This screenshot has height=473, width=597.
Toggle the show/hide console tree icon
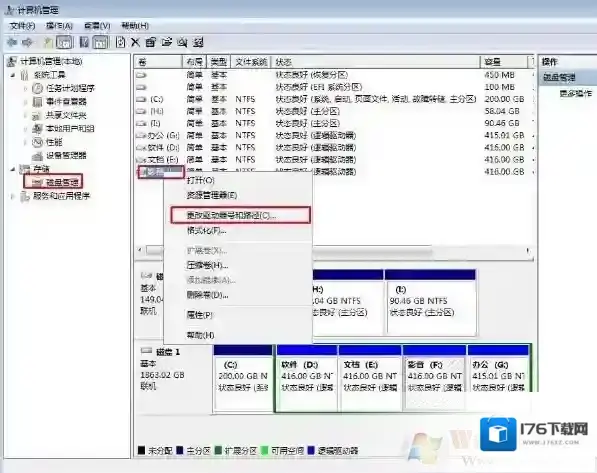click(64, 42)
